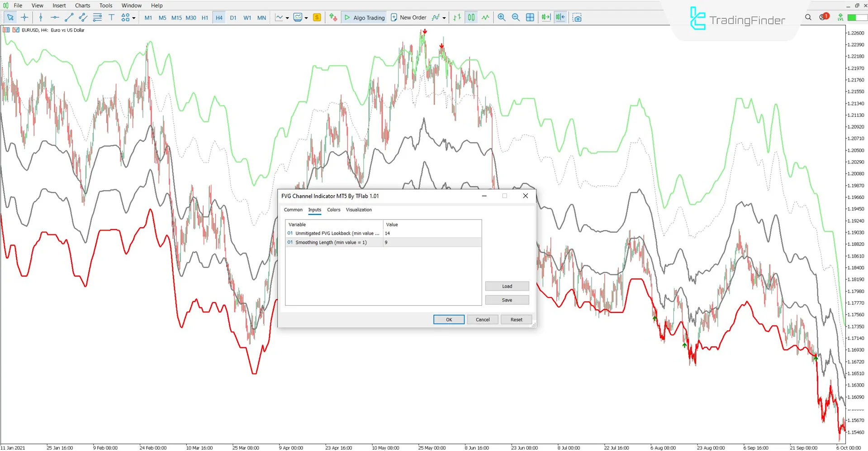
Task: Select the Crosshair tool
Action: [x=24, y=17]
